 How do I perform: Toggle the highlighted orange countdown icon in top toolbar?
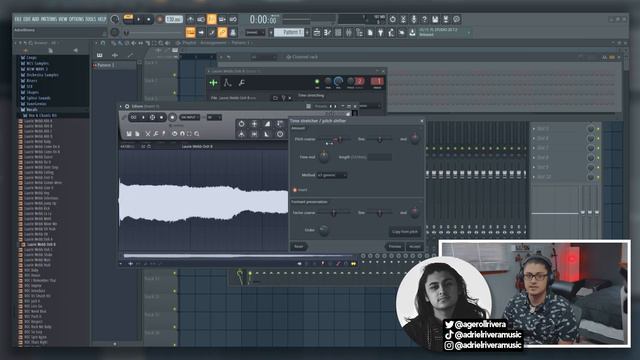tap(211, 19)
